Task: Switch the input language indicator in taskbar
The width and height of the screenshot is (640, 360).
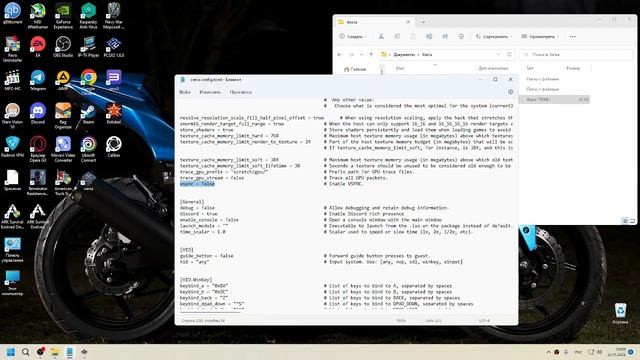Action: coord(578,352)
